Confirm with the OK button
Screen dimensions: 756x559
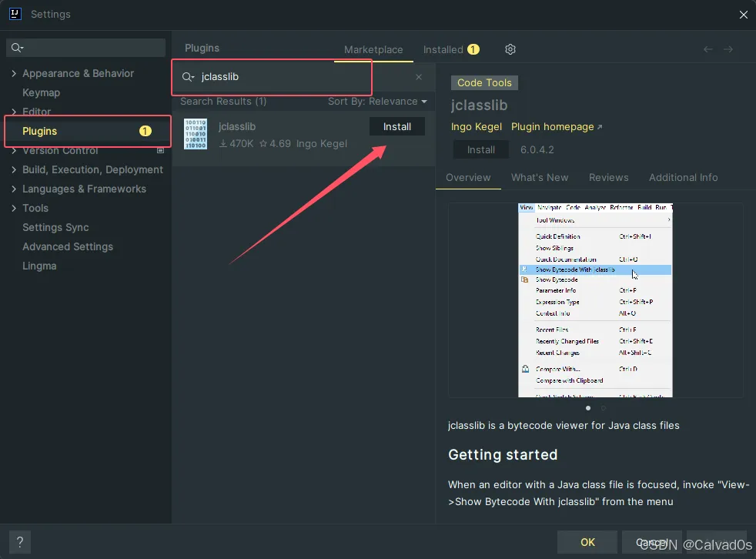(587, 542)
